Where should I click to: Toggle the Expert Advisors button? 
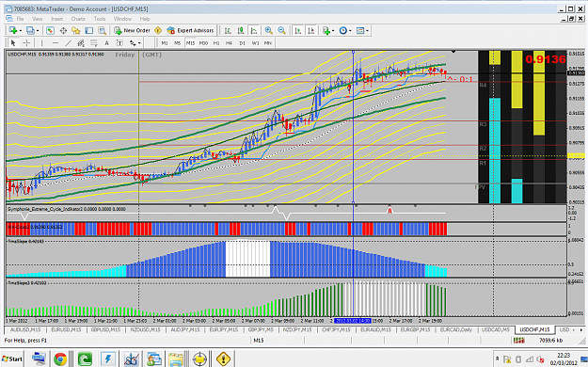[x=190, y=30]
